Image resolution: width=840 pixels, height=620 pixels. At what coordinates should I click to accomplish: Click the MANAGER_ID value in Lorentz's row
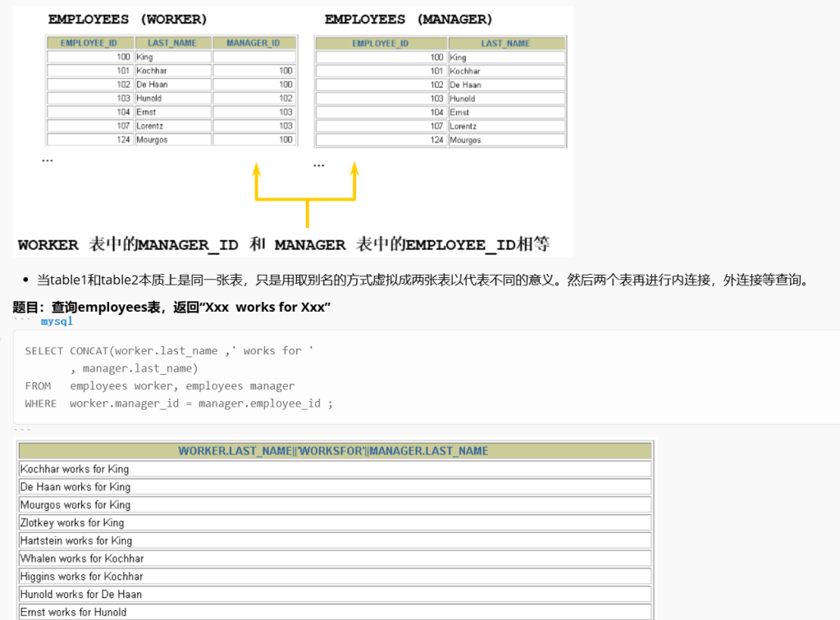point(285,125)
